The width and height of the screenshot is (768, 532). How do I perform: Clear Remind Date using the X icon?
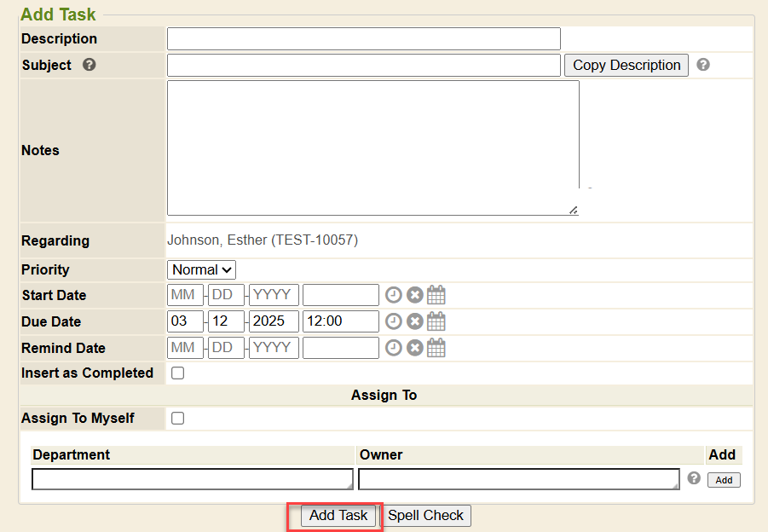pos(415,348)
